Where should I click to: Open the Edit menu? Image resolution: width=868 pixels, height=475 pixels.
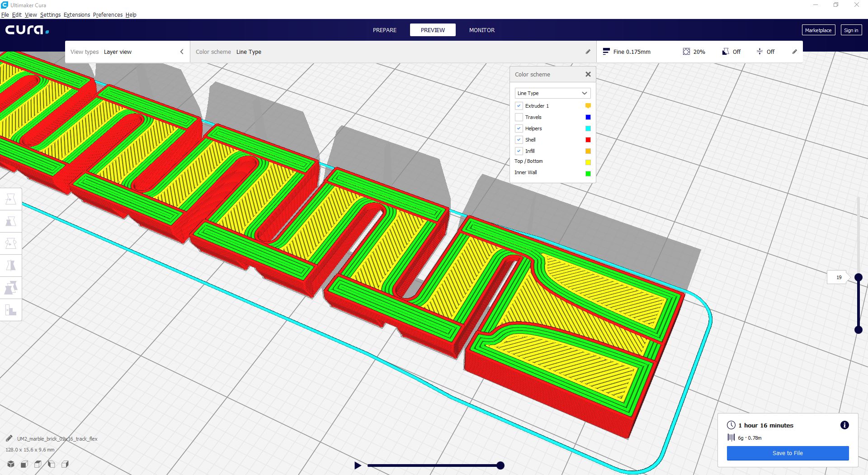[17, 14]
